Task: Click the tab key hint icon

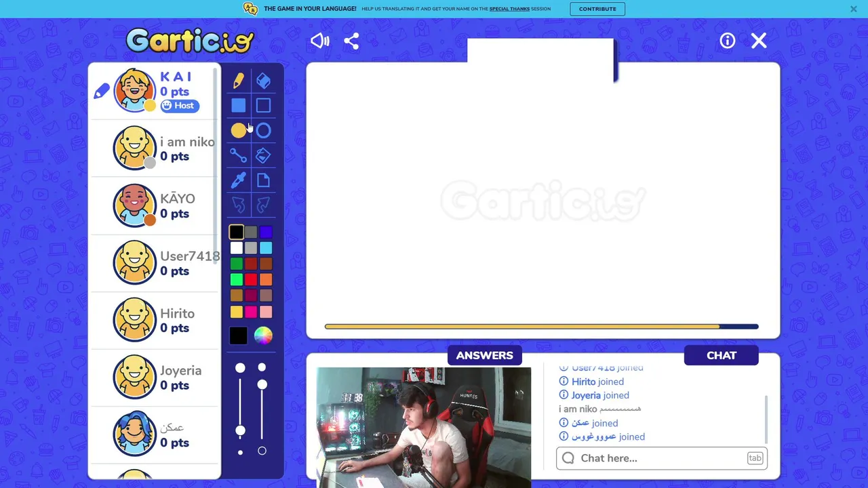Action: click(x=755, y=458)
